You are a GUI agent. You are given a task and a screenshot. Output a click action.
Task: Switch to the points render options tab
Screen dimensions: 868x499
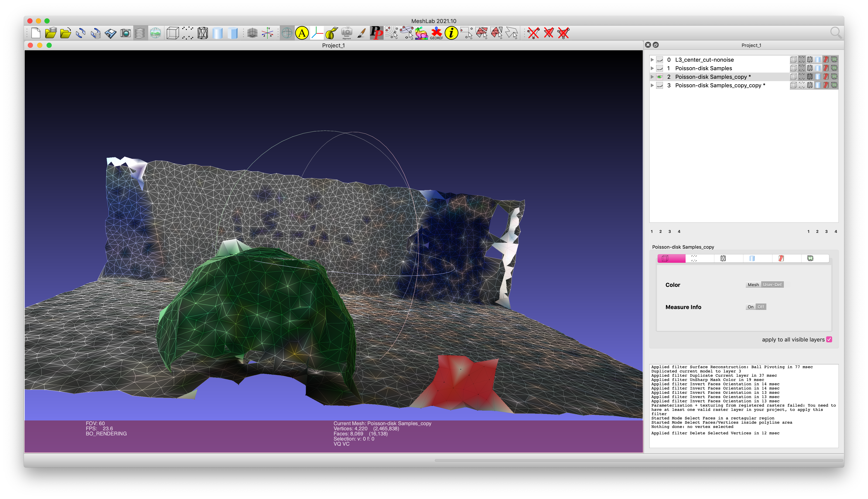(694, 258)
